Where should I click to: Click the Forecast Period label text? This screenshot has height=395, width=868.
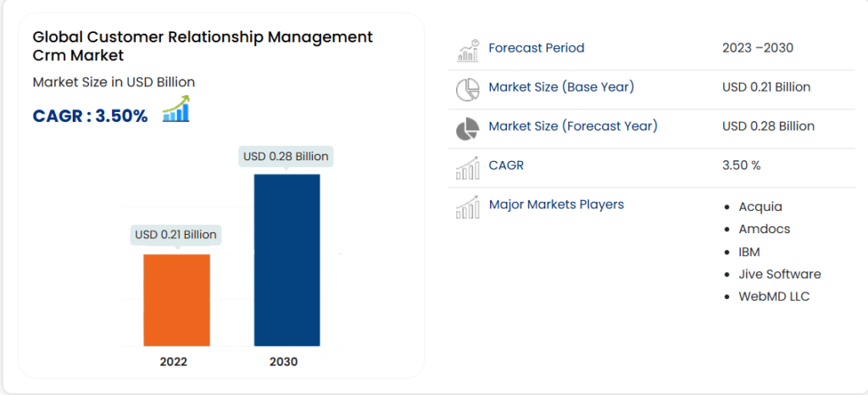(536, 48)
